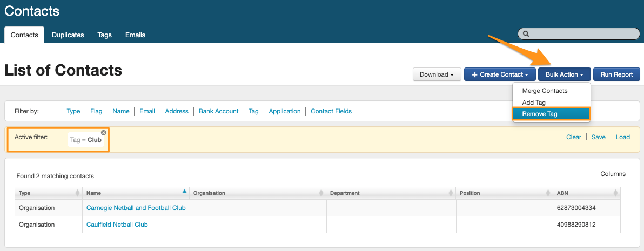Sort by Position column arrows
Viewport: 644px width, 251px height.
point(549,193)
